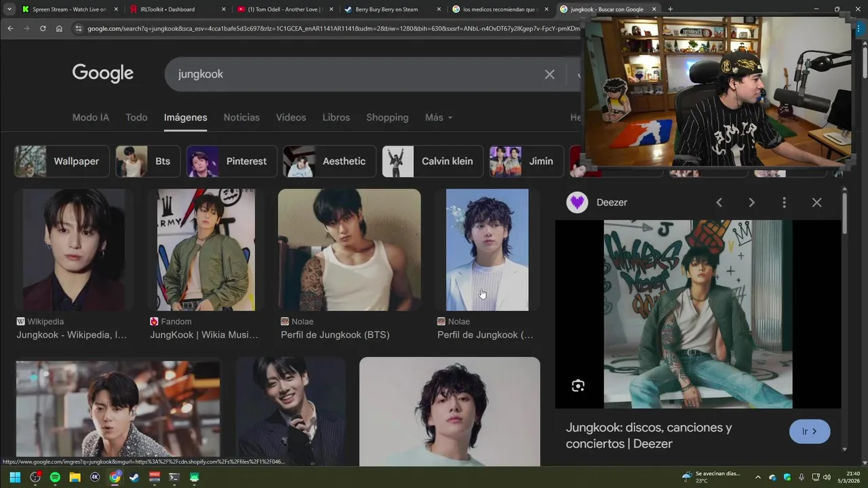Switch to Modo IA tab
The image size is (868, 488).
pos(90,117)
